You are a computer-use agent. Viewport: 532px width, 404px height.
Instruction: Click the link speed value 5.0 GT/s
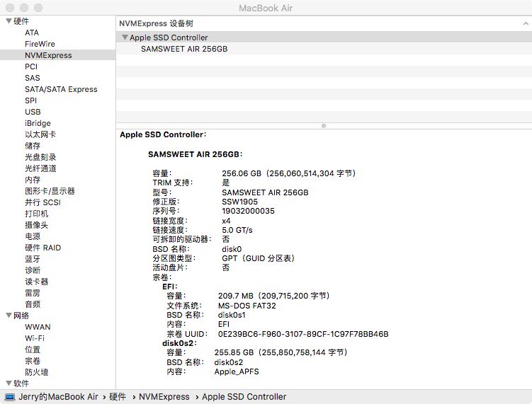pos(237,230)
